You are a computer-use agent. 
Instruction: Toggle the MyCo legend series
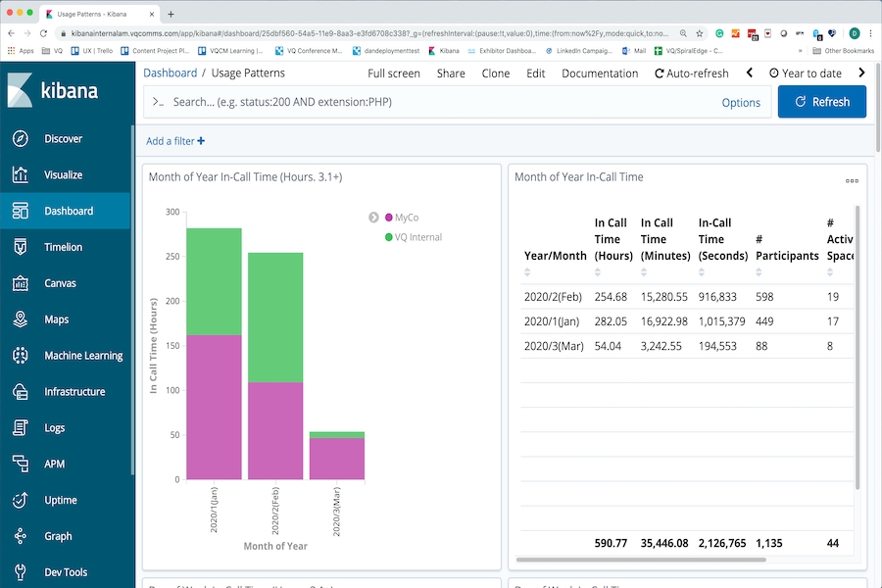pos(407,218)
